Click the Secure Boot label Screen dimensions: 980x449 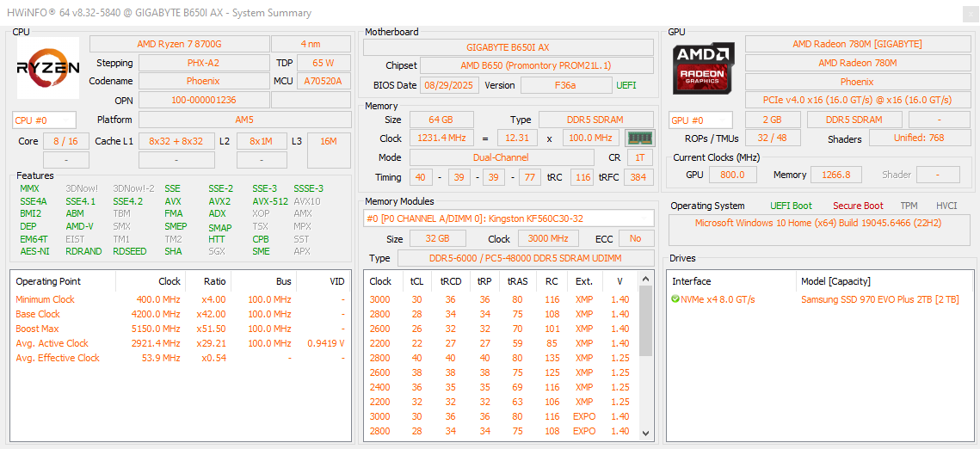tap(858, 206)
